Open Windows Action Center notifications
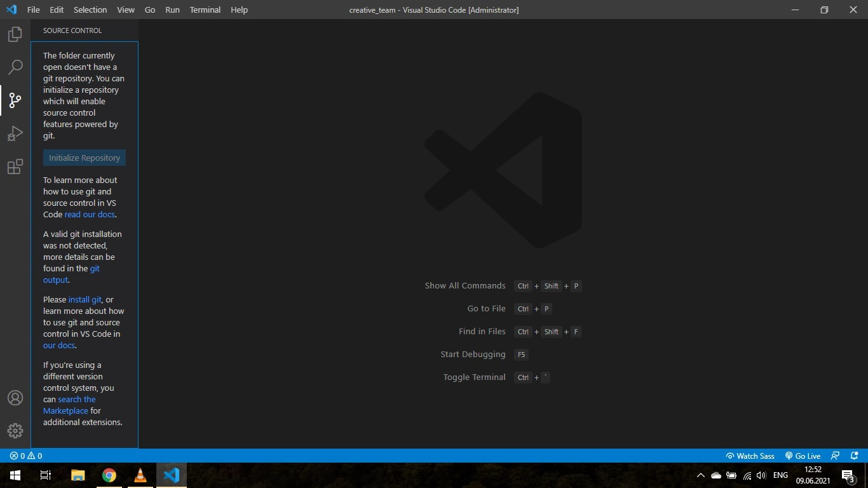Image resolution: width=868 pixels, height=488 pixels. [848, 475]
